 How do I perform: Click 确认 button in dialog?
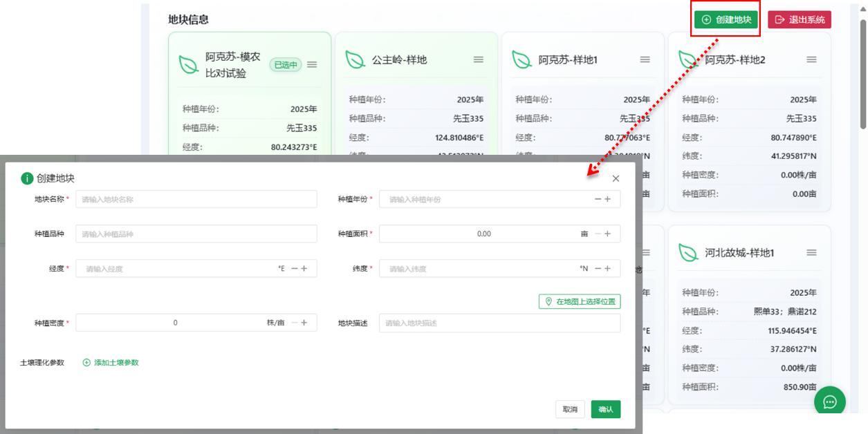point(606,409)
